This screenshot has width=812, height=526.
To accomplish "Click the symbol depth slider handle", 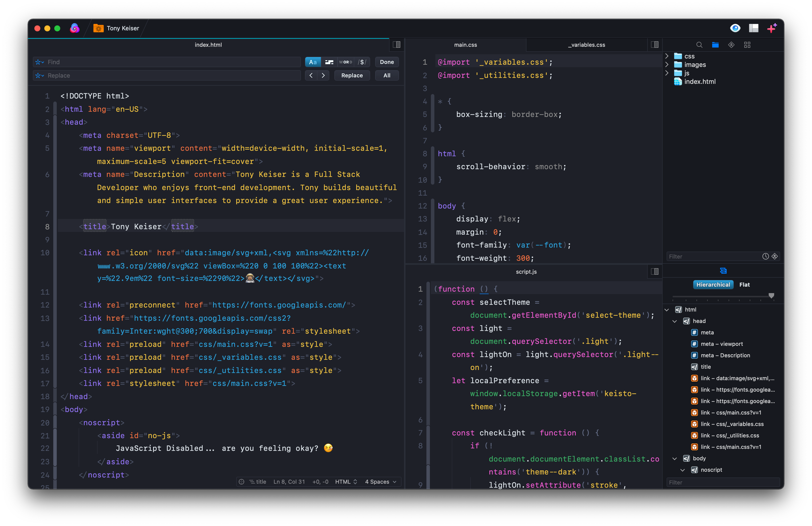I will pos(771,295).
